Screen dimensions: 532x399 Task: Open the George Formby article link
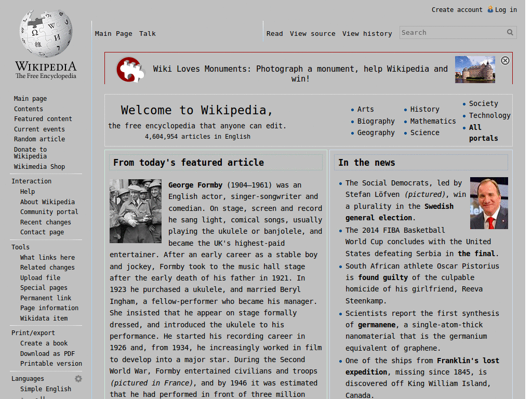coord(195,185)
